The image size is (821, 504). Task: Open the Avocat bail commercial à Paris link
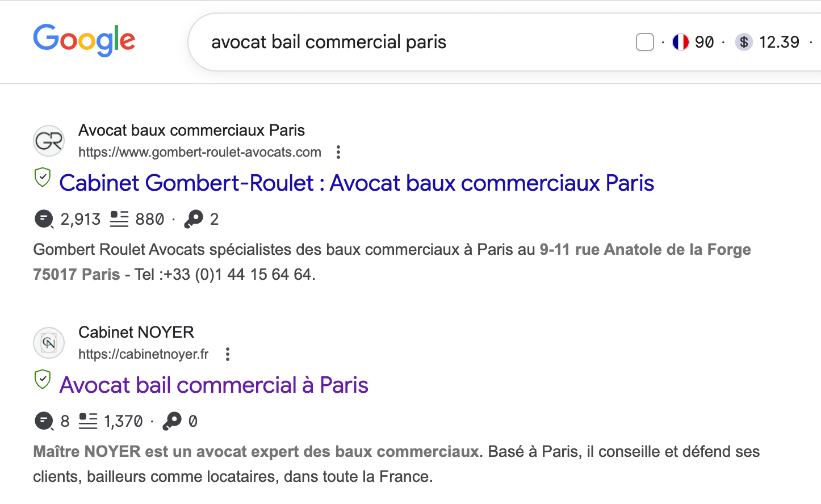214,385
